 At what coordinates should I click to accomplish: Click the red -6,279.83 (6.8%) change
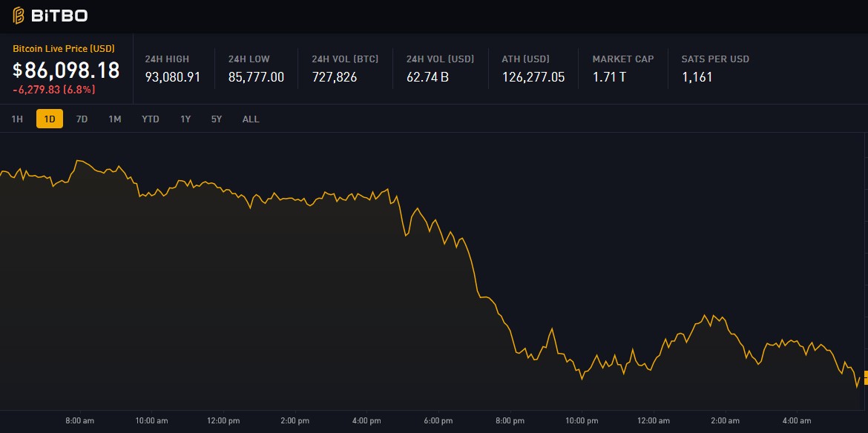[54, 90]
